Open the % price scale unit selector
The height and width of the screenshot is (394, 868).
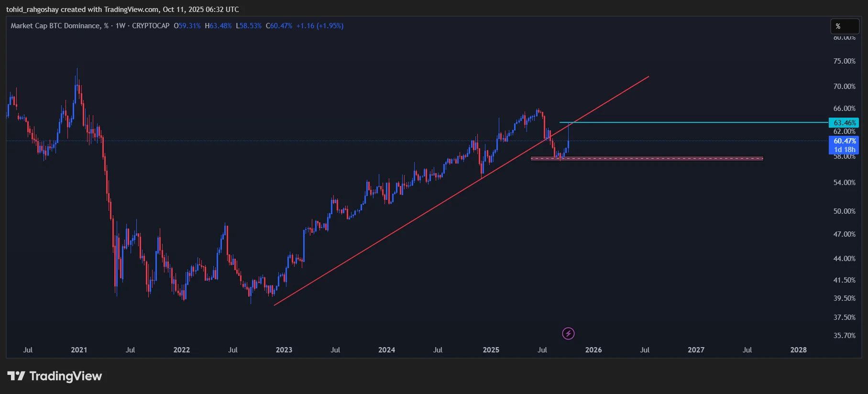844,26
